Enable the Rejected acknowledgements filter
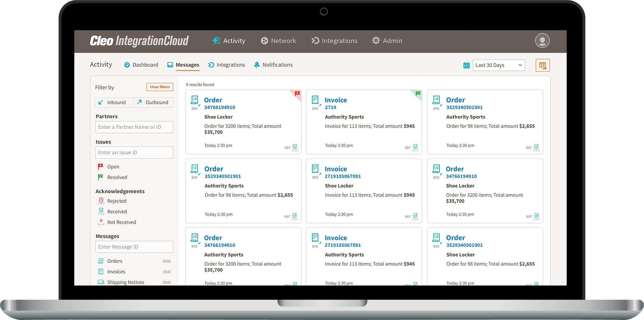The width and height of the screenshot is (644, 320). (101, 200)
